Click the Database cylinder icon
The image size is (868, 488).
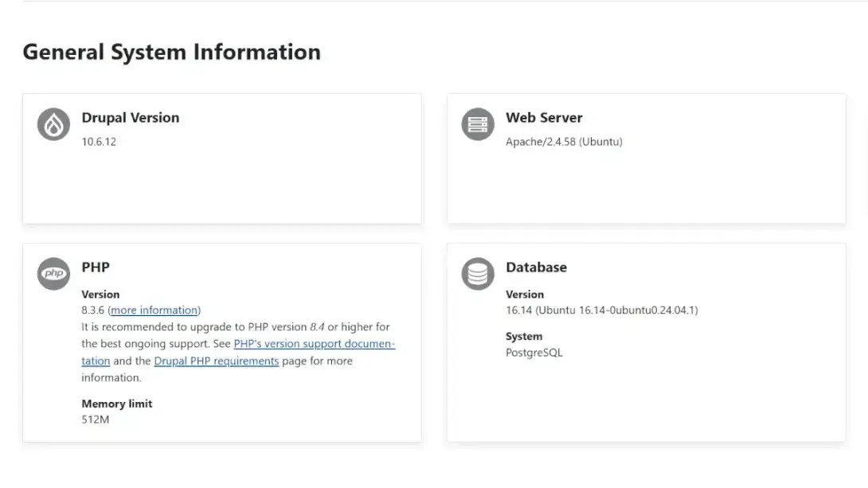(x=478, y=273)
